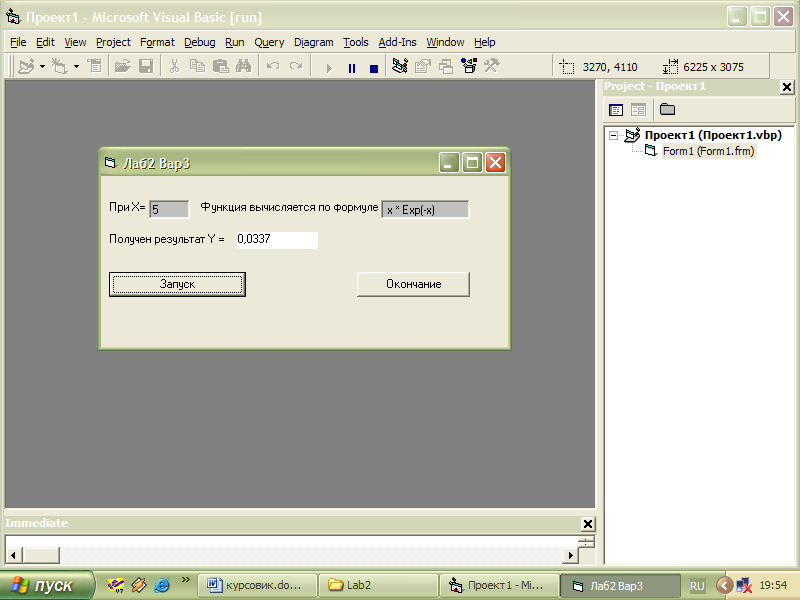Click View Code icon in Project panel
This screenshot has width=800, height=600.
(616, 110)
